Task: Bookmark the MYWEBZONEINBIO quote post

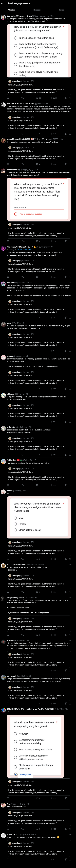Action: [x=66, y=133]
